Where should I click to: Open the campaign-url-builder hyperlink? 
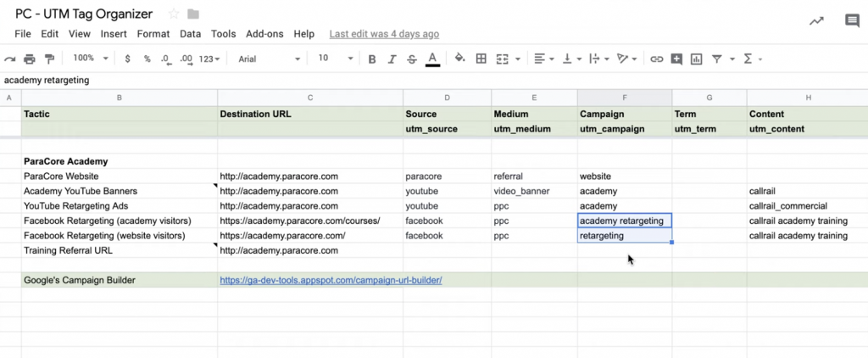[x=331, y=281]
